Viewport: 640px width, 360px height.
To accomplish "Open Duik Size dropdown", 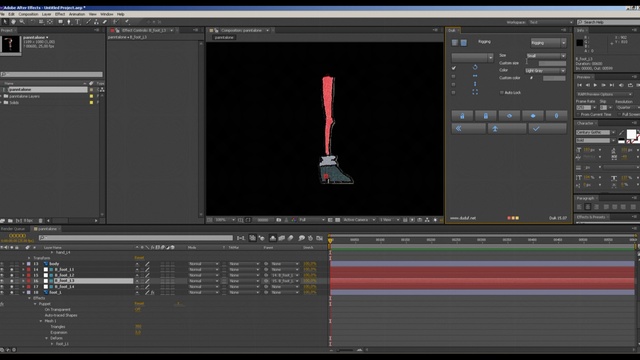I will pos(546,56).
